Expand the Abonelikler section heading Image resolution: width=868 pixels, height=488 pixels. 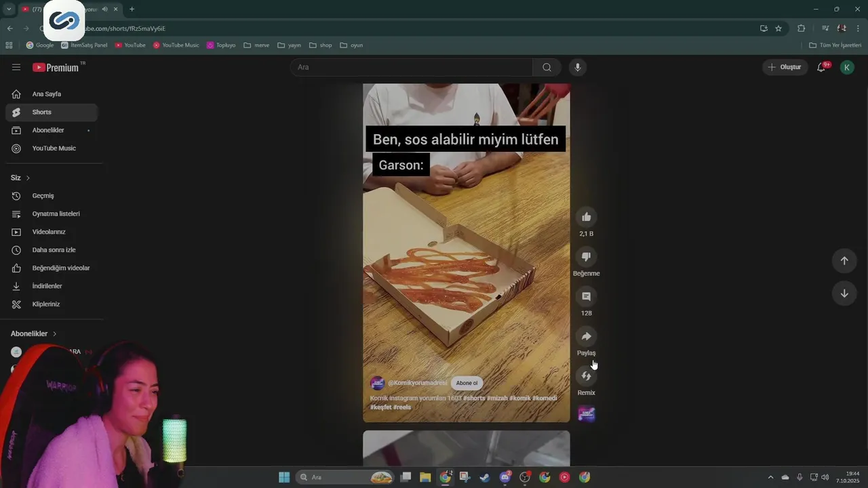click(x=34, y=333)
